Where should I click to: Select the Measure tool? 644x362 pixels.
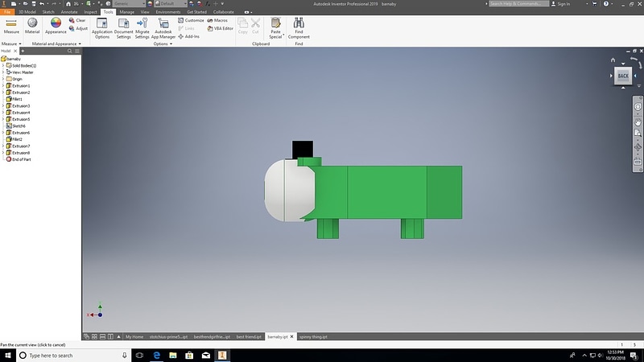tap(11, 27)
